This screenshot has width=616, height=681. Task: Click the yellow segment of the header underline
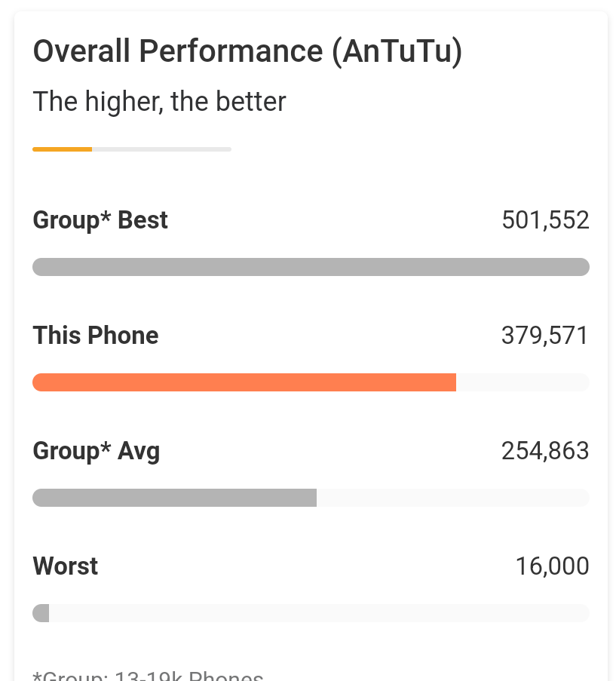tap(62, 149)
